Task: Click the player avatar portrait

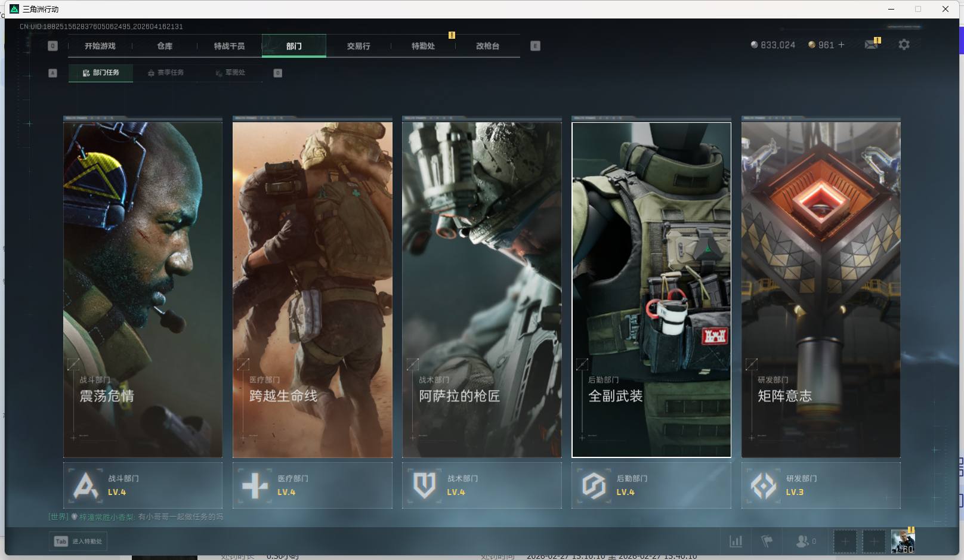Action: coord(902,542)
